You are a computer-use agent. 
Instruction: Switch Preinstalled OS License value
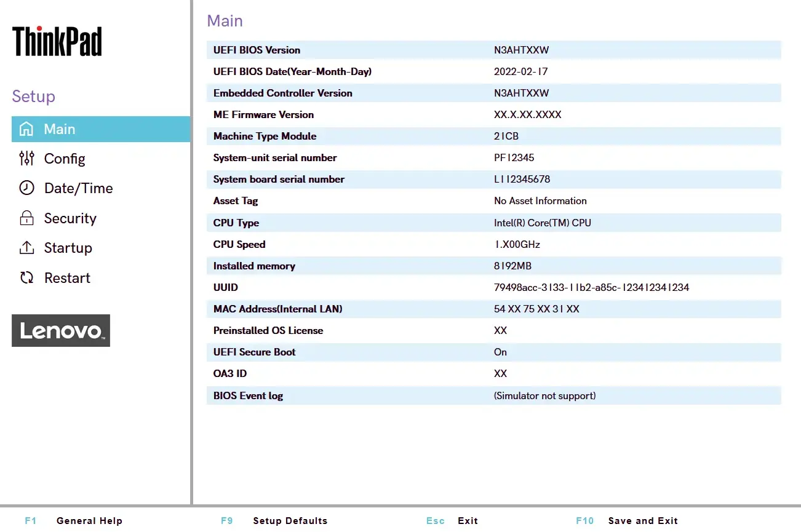(x=492, y=330)
